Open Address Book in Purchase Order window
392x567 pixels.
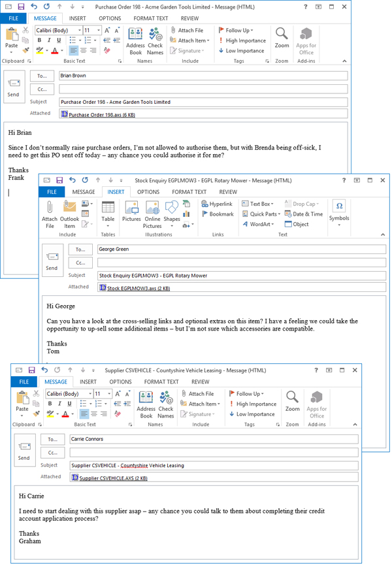click(x=135, y=41)
